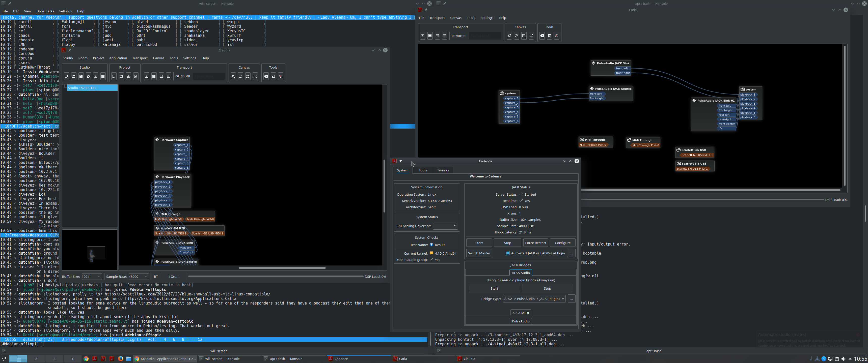Image resolution: width=868 pixels, height=363 pixels.
Task: Open Bookmarks menu in Konsole
Action: (x=45, y=11)
